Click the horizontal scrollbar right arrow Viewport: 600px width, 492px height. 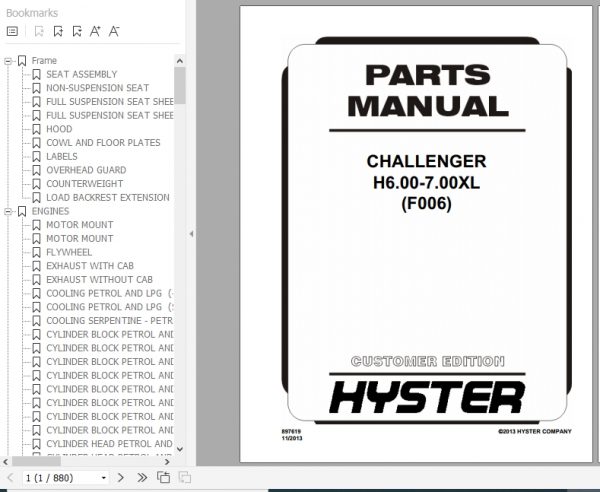167,462
